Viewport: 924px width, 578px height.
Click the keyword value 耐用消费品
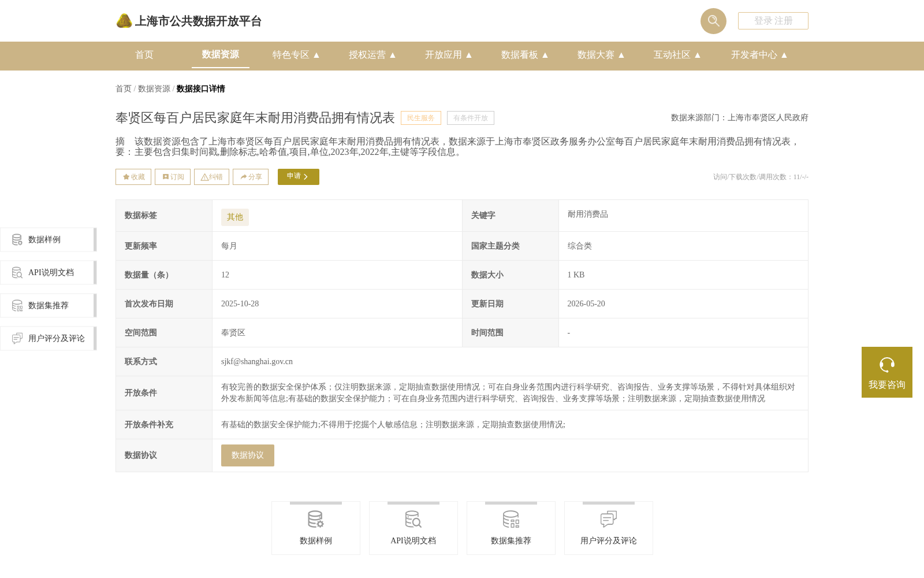pyautogui.click(x=588, y=214)
